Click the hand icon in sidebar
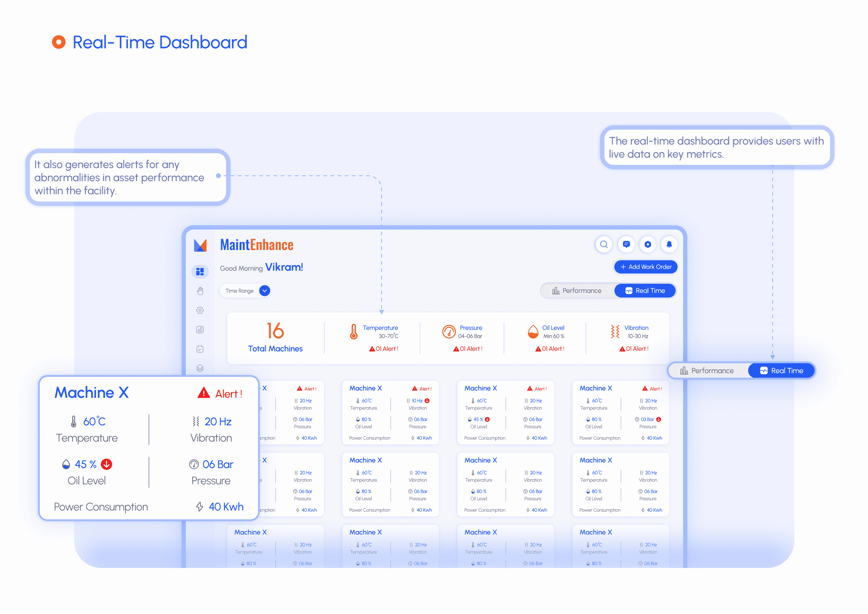The height and width of the screenshot is (614, 868). [200, 291]
